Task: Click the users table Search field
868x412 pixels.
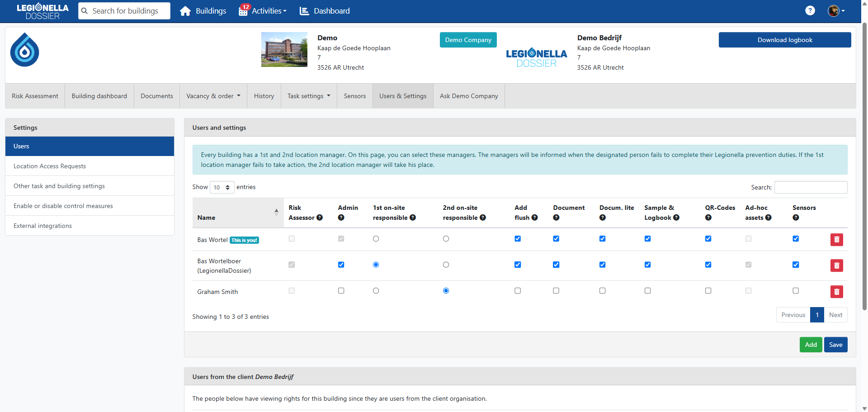Action: 811,187
